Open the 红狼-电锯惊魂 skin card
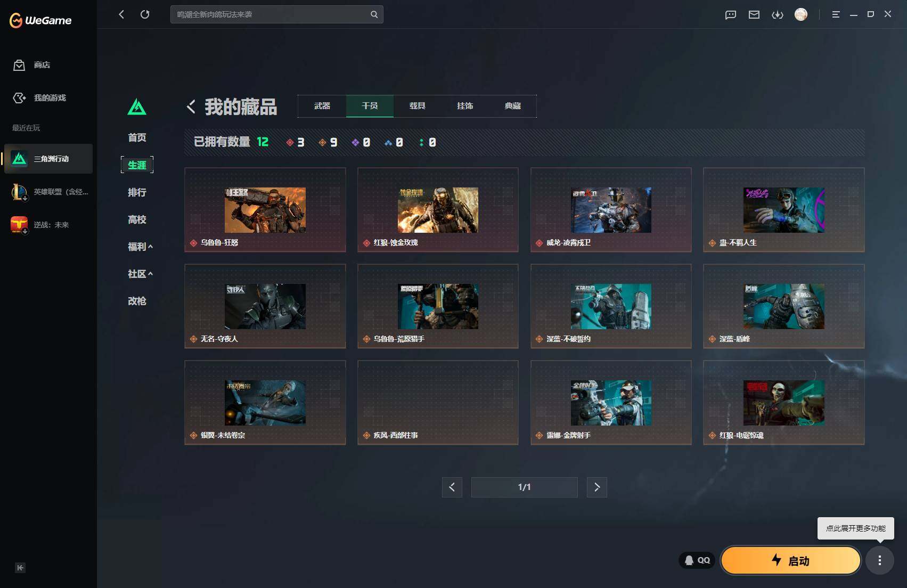The image size is (907, 588). pos(784,403)
